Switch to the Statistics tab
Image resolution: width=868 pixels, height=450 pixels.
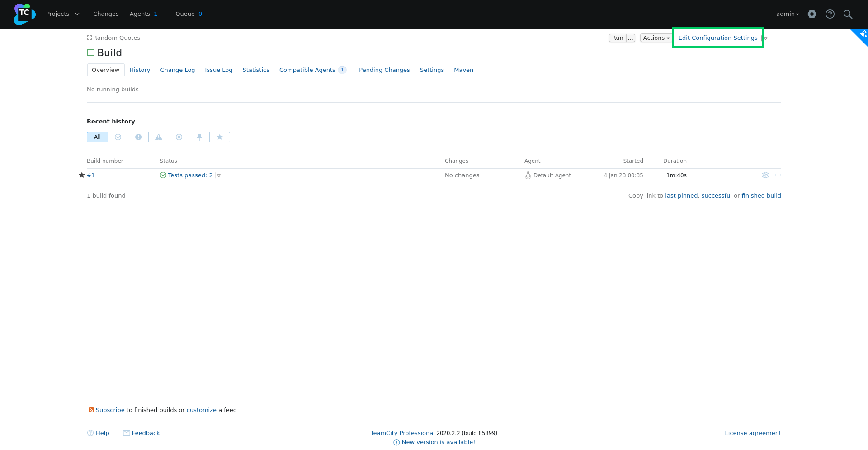[256, 70]
